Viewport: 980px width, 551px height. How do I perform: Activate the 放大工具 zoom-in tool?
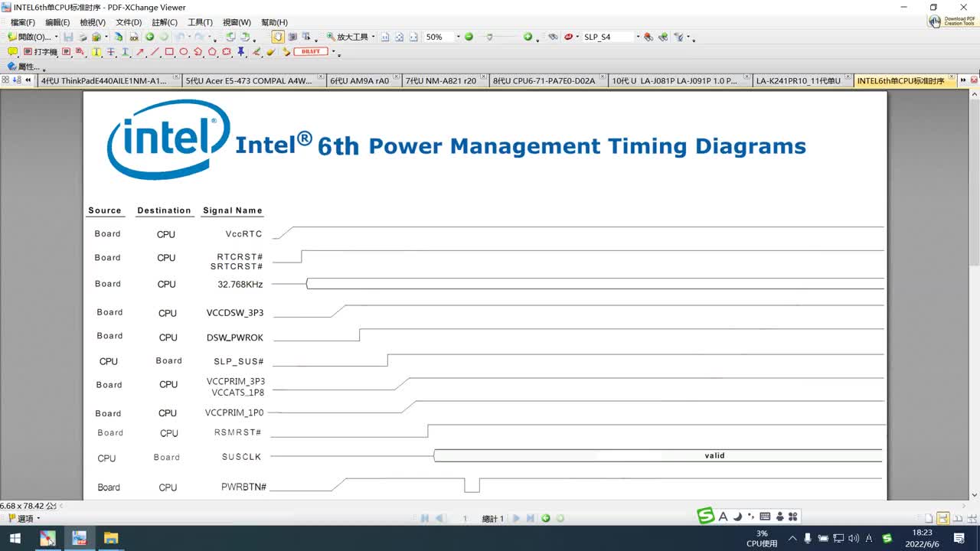click(x=347, y=37)
